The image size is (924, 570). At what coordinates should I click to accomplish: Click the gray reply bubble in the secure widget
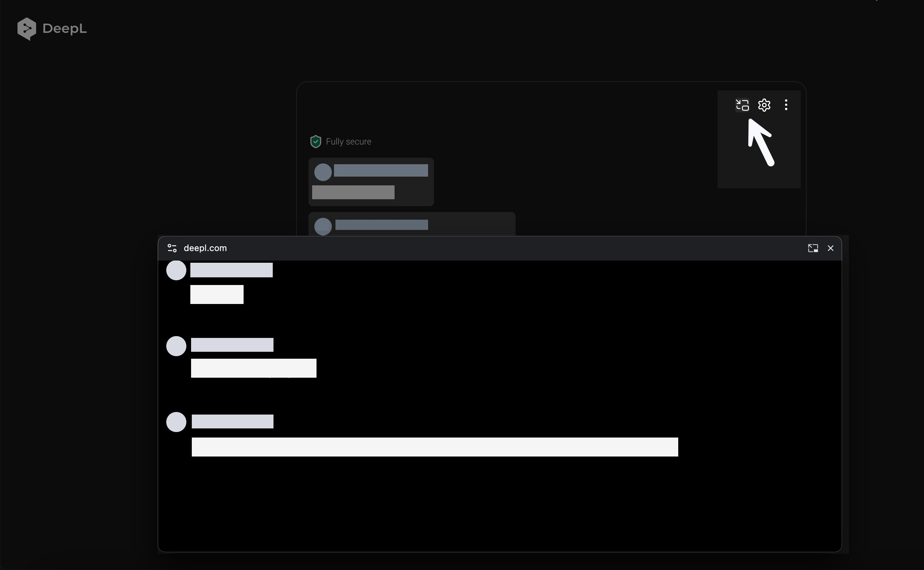coord(353,192)
